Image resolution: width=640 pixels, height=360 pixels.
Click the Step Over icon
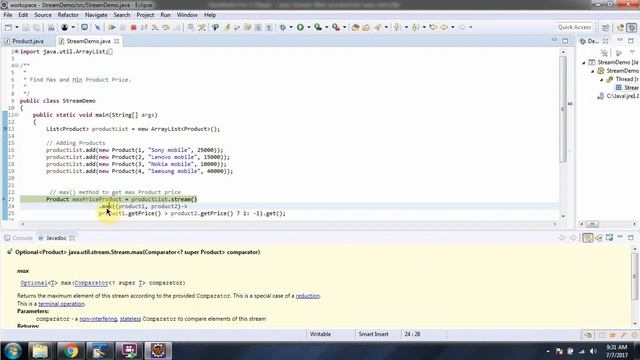166,27
